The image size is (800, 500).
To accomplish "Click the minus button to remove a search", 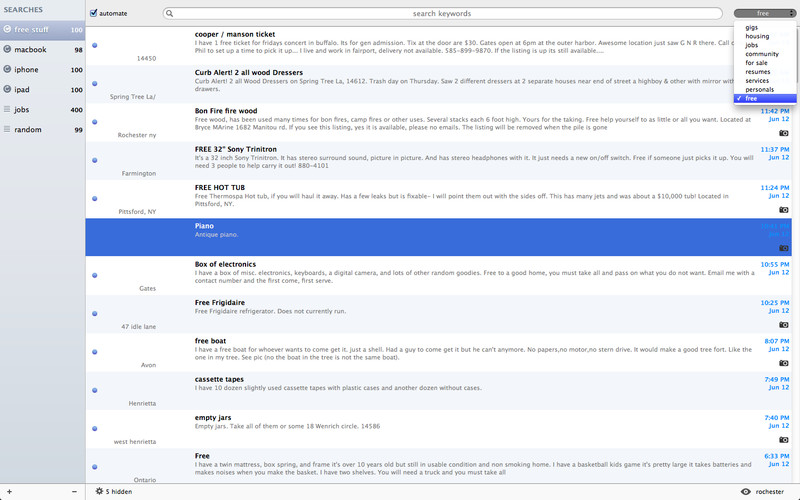I will 76,492.
